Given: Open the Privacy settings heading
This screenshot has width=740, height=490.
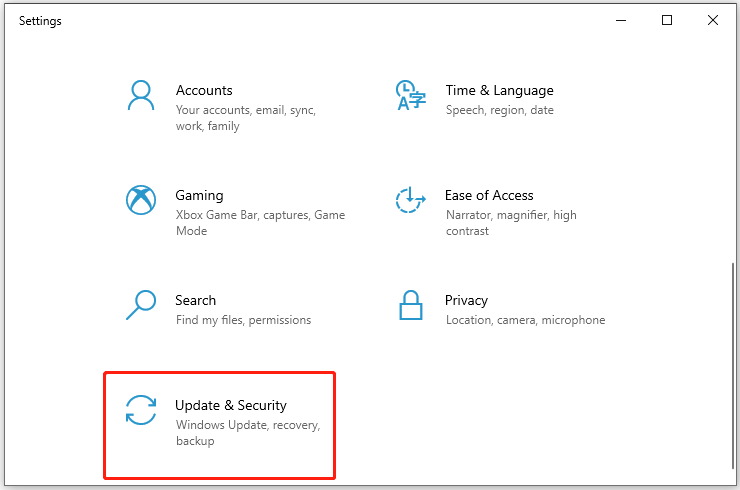Looking at the screenshot, I should point(466,300).
